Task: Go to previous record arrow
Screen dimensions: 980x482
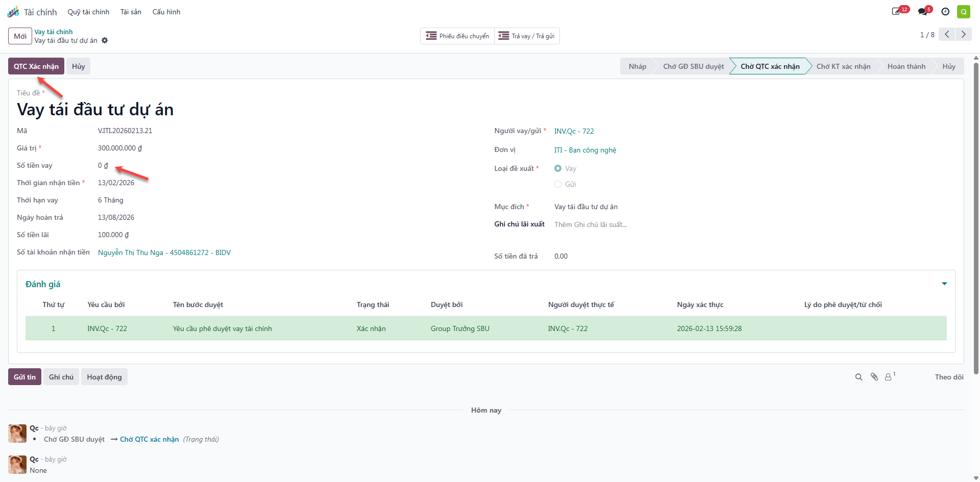Action: click(x=947, y=34)
